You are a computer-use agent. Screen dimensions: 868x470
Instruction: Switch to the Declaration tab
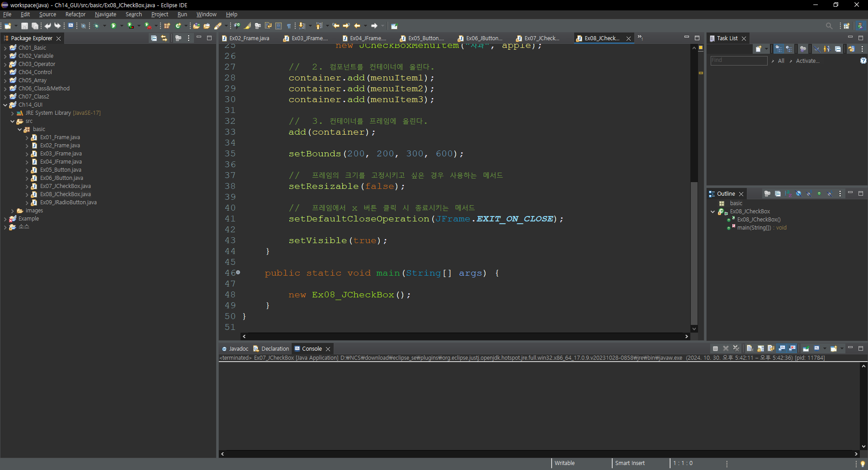coord(271,349)
